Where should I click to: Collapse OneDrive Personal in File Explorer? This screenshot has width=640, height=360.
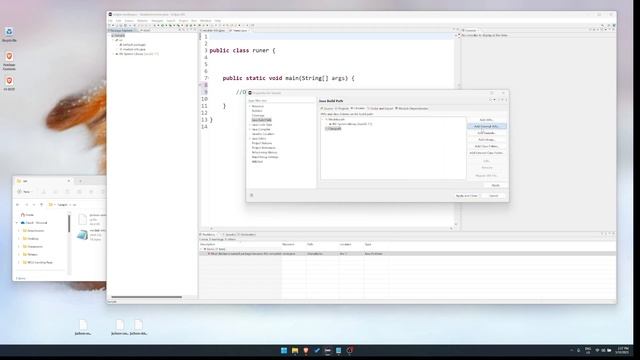[17, 223]
